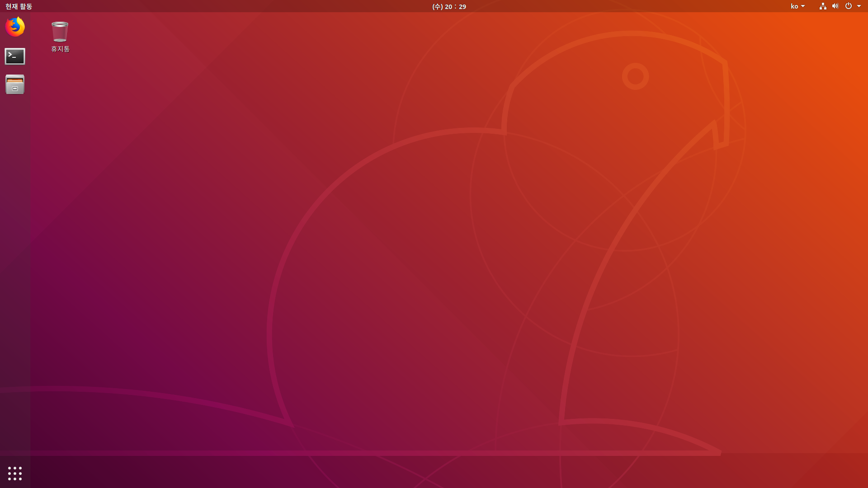Expand the arrow next to ko
The height and width of the screenshot is (488, 868).
point(803,6)
